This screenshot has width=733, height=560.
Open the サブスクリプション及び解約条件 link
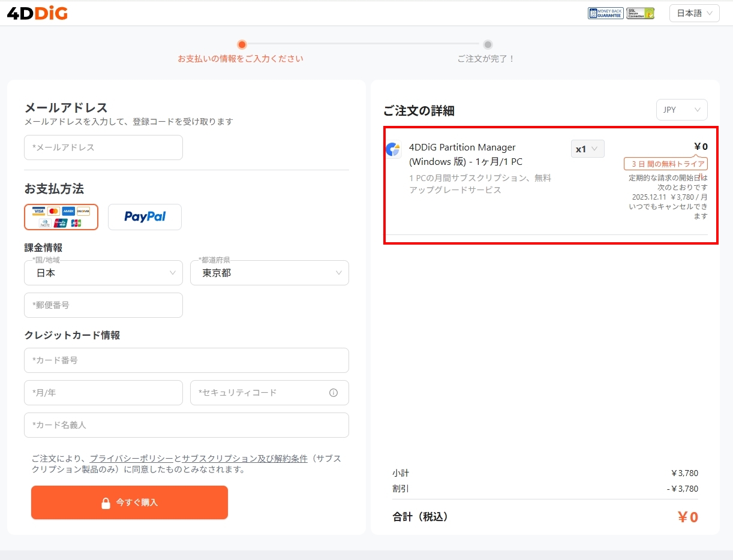click(244, 459)
